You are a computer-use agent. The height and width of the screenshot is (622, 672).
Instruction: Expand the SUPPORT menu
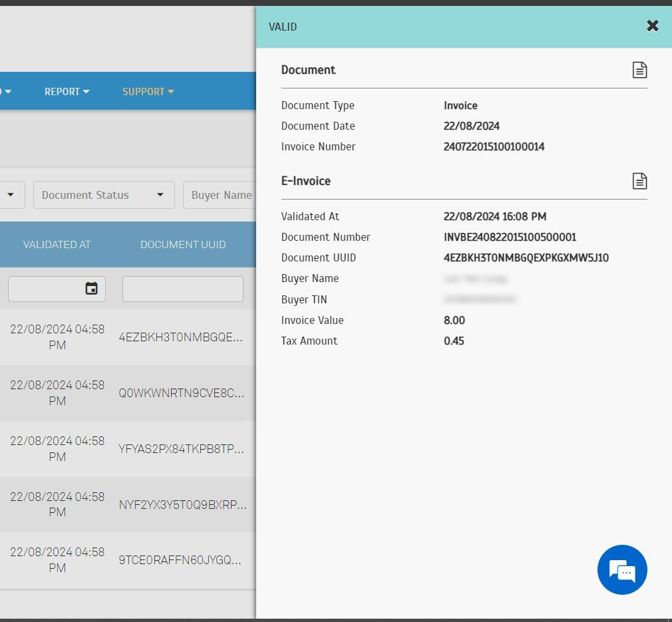148,92
